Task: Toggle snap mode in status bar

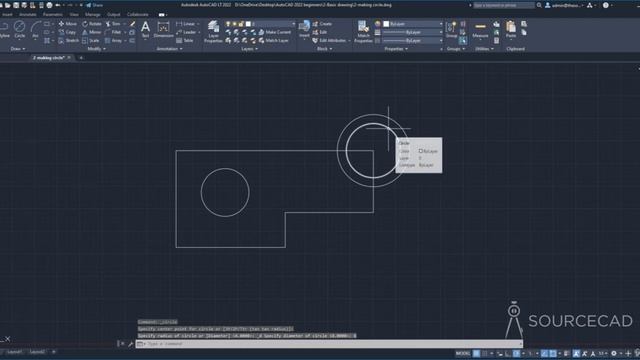Action: pyautogui.click(x=484, y=353)
